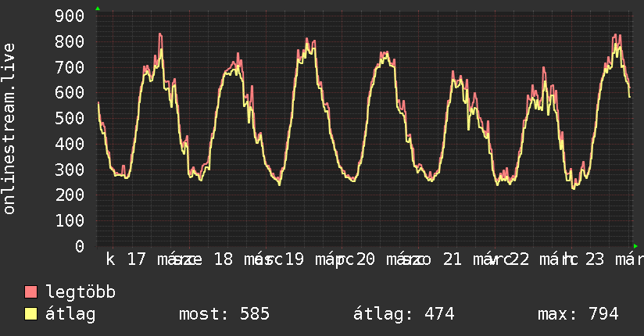This screenshot has width=644, height=336.
Task: Click the 300 y-axis label
Action: click(x=70, y=170)
